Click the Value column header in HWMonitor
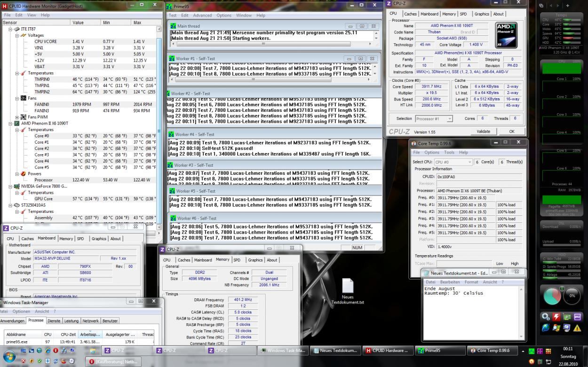The width and height of the screenshot is (588, 367). tap(86, 22)
